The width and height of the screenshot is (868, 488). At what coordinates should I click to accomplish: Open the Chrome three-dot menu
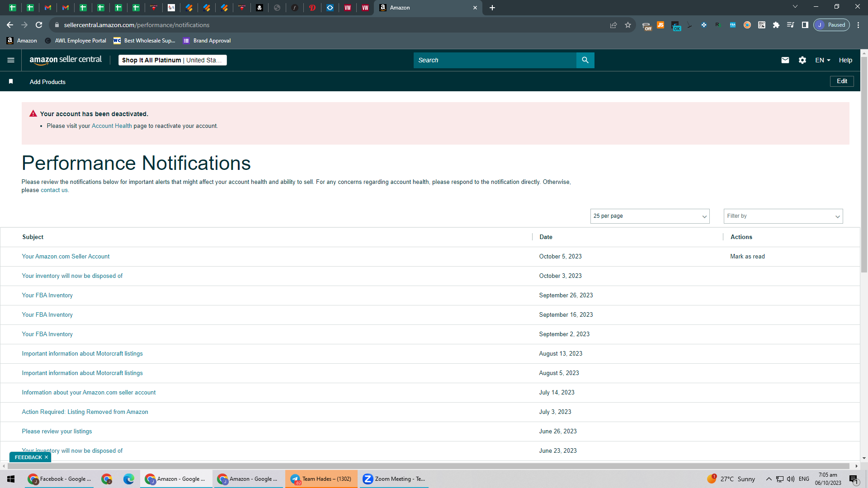(x=859, y=25)
